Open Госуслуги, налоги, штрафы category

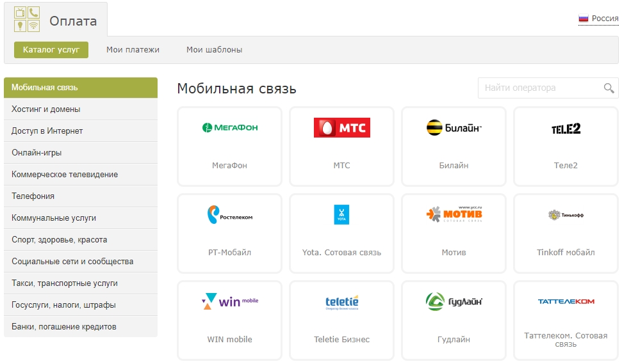click(x=81, y=305)
